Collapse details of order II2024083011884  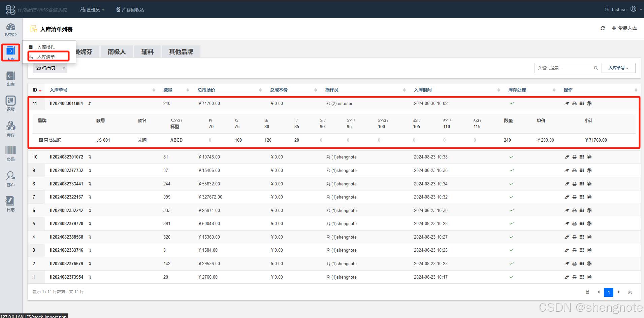click(90, 104)
